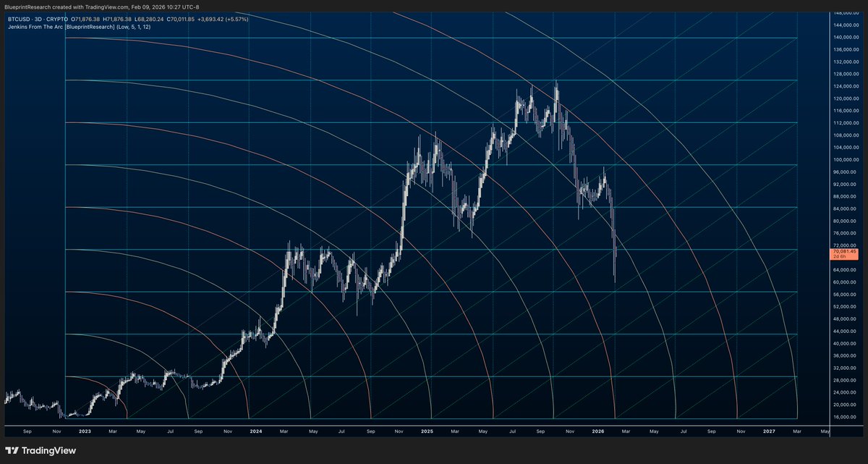The image size is (868, 464).
Task: Select the 3D interval label in the legend
Action: coord(39,19)
